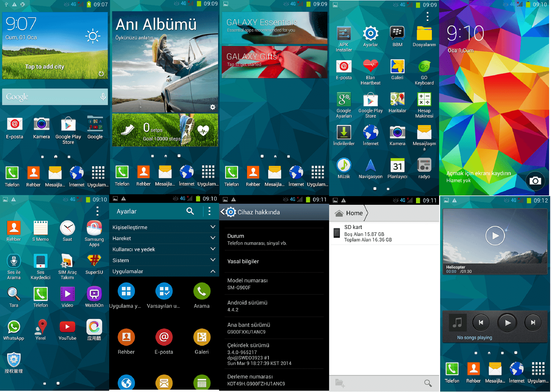
Task: Tap the Google search bar
Action: click(50, 97)
